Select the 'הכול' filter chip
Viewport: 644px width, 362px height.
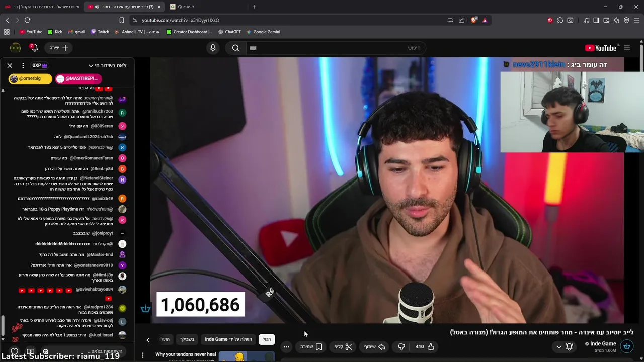267,339
